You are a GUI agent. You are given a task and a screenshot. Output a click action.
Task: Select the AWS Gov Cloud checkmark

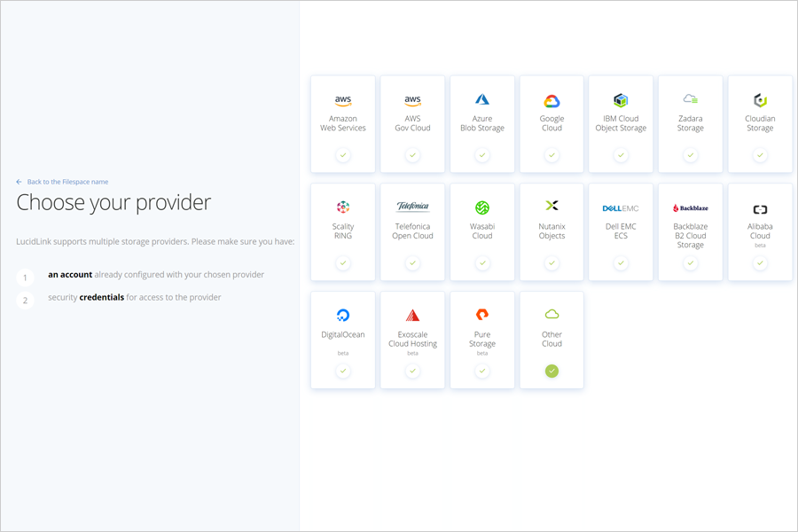click(x=412, y=155)
